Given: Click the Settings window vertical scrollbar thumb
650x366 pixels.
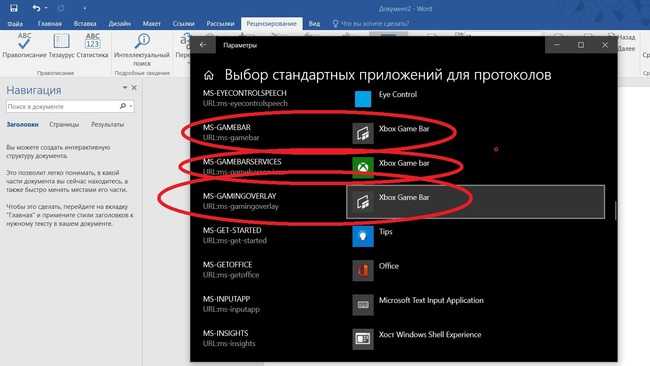Looking at the screenshot, I should pyautogui.click(x=615, y=210).
